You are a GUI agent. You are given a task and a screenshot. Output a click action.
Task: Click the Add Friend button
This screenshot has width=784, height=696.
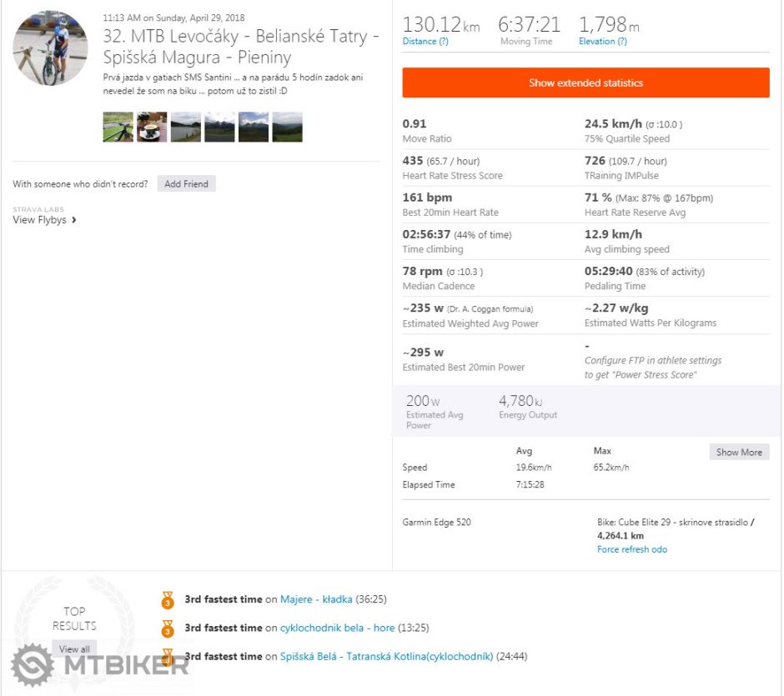click(186, 183)
